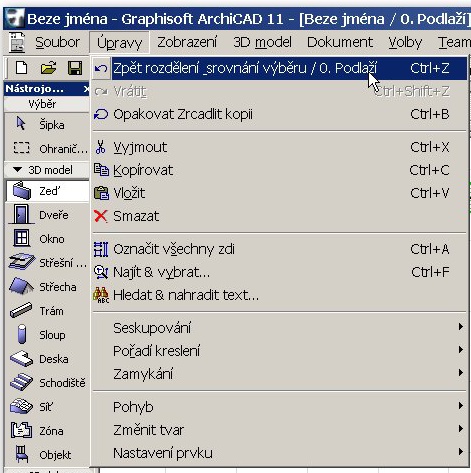471x473 pixels.
Task: Open the Zobrazení menu
Action: tap(187, 42)
